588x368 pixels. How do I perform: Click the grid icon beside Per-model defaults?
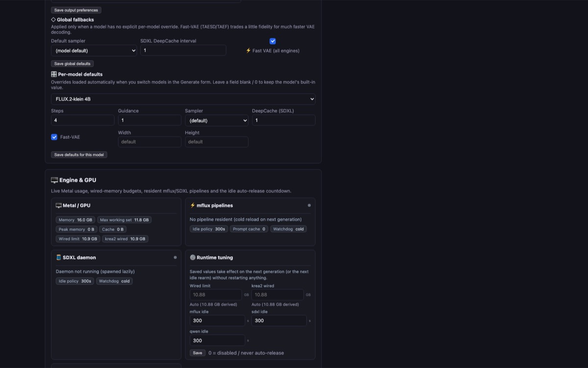[x=54, y=74]
